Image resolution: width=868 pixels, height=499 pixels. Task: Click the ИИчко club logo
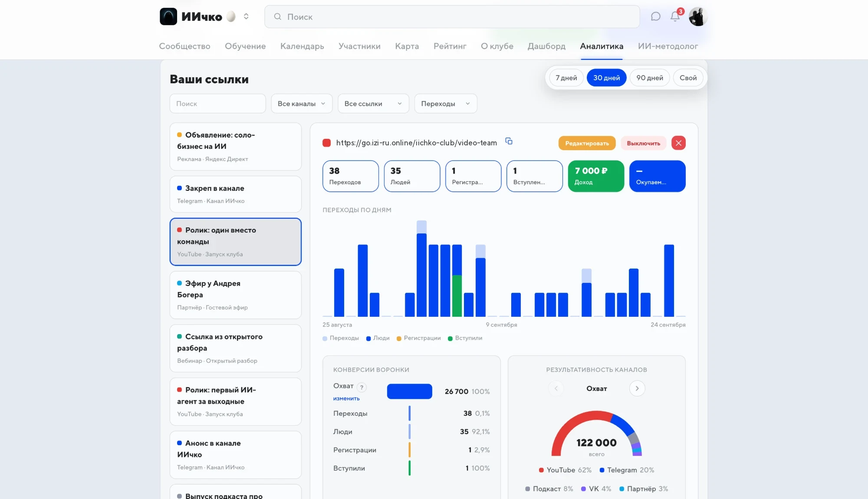pos(168,16)
